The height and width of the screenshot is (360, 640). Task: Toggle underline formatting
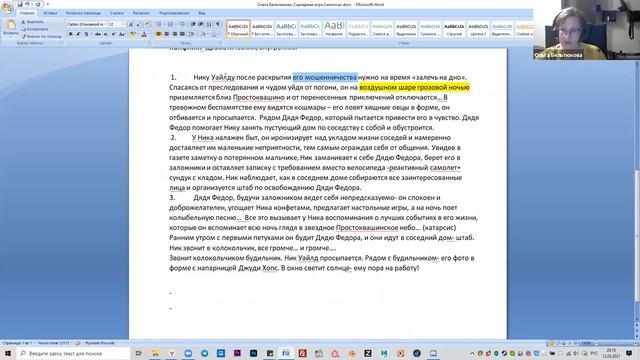[x=87, y=34]
